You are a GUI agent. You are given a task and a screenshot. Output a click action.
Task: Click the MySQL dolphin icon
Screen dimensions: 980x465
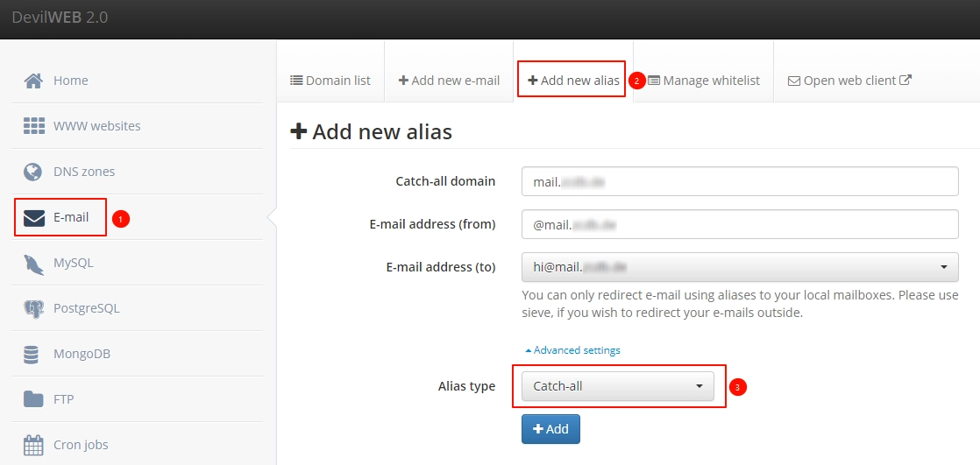point(33,263)
